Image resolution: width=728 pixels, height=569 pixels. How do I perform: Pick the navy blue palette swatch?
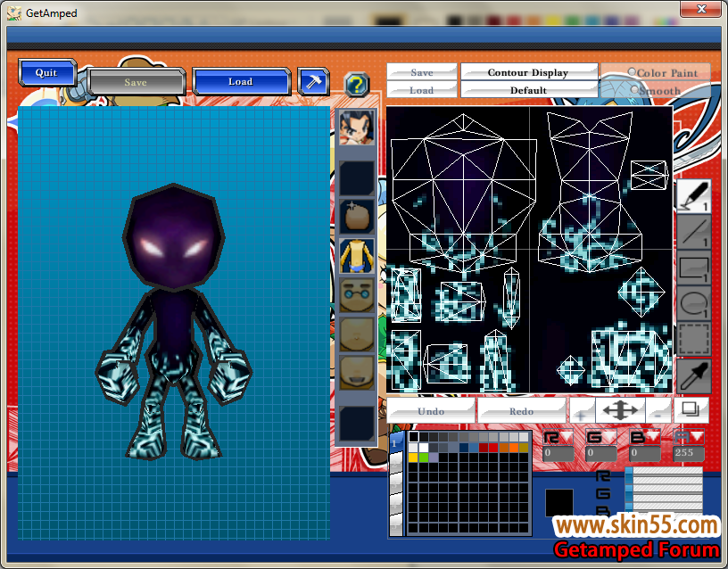click(x=463, y=448)
